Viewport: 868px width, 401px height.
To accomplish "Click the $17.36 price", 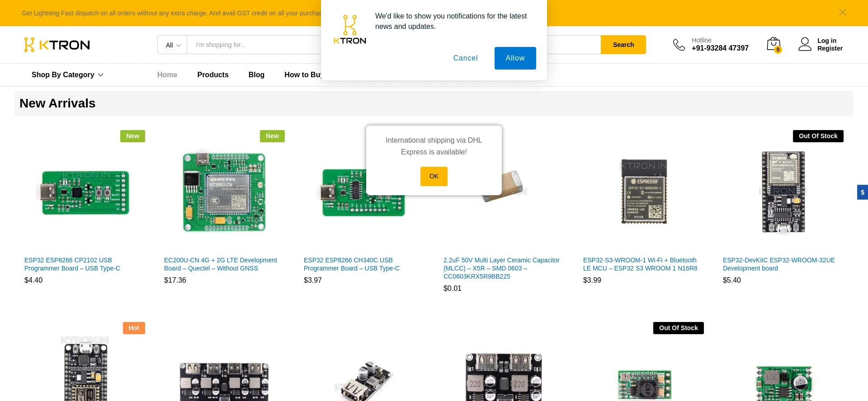I will [175, 280].
